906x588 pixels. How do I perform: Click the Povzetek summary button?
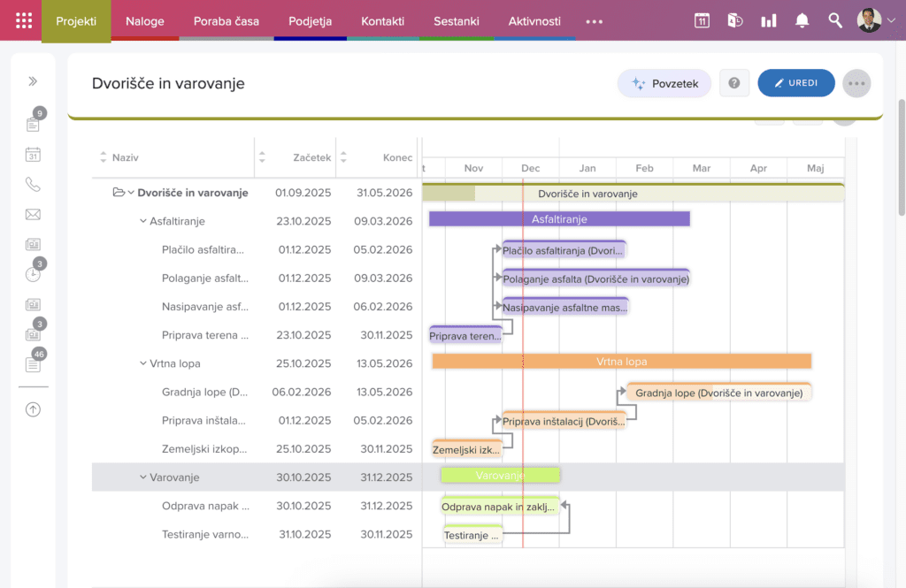[664, 83]
